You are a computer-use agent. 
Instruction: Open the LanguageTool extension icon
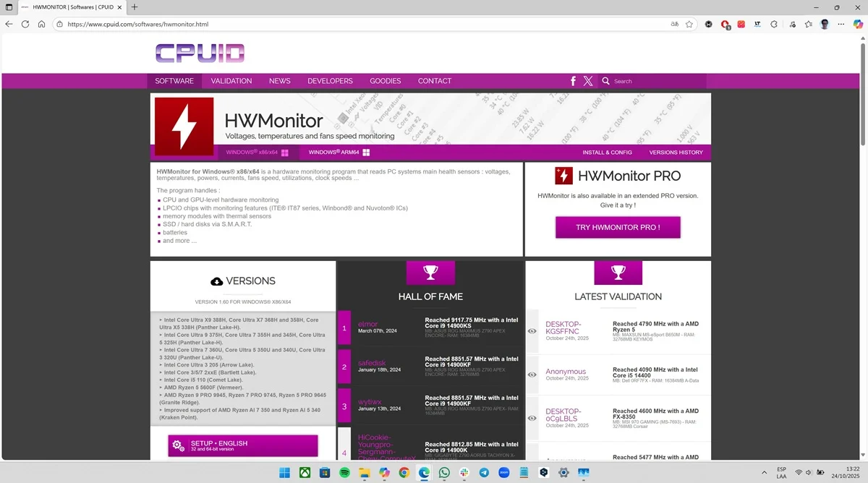[757, 24]
